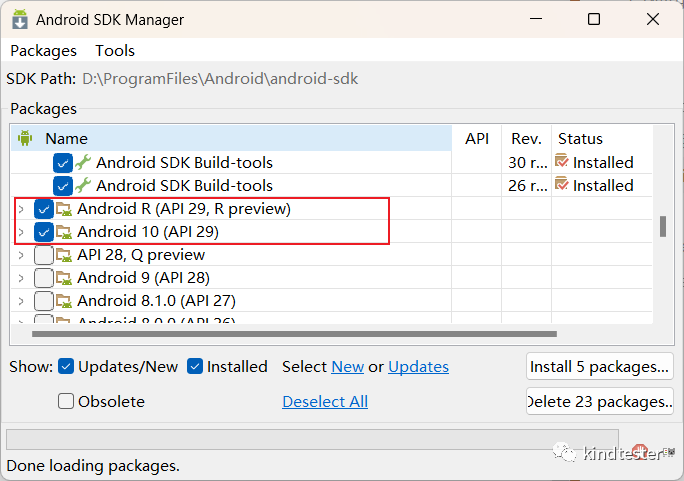Click the wrench icon of Build-tools rev 26
The height and width of the screenshot is (481, 684).
click(83, 185)
